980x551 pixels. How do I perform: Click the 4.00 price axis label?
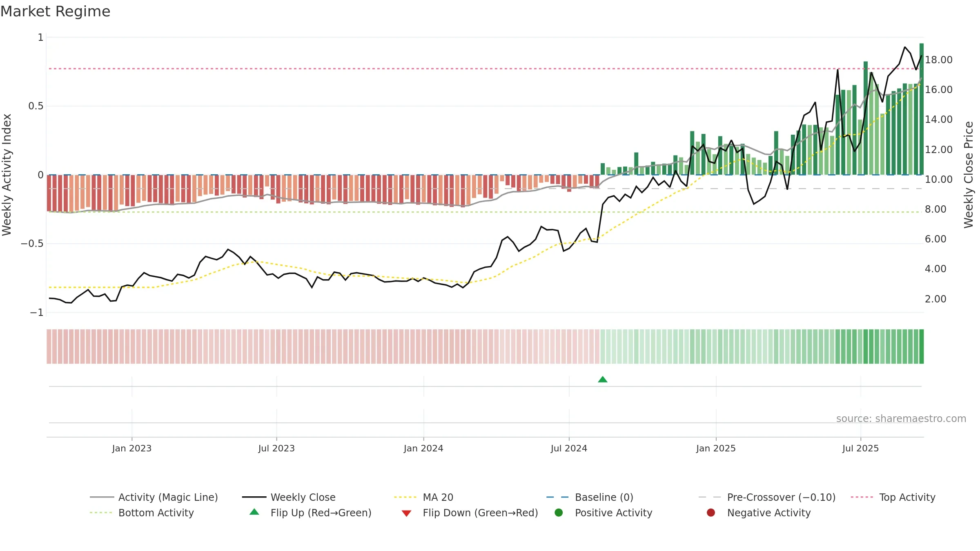(935, 269)
